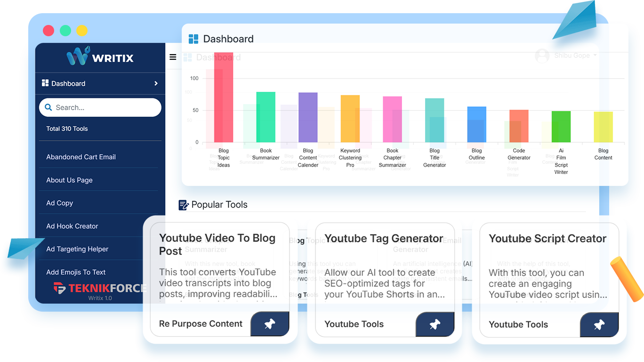Click the Popular Tools edit icon

click(x=184, y=205)
